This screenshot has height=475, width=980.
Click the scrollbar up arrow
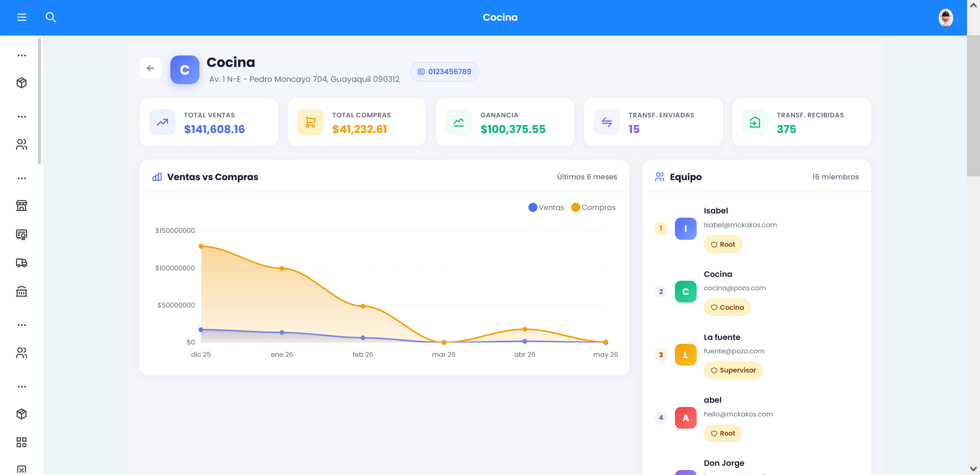coord(973,5)
